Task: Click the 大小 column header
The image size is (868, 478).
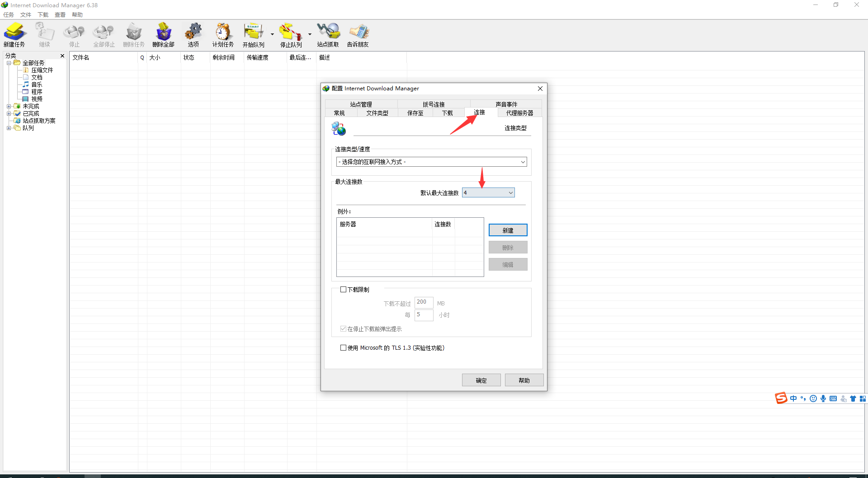Action: coord(164,57)
